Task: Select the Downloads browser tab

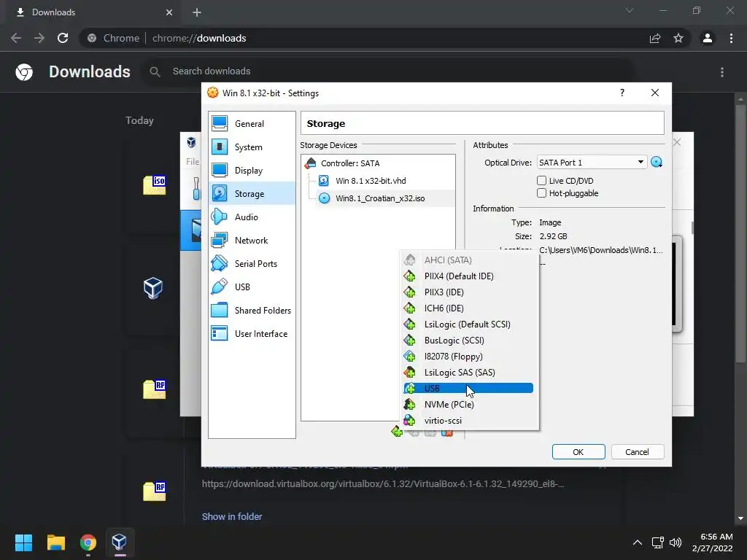Action: pyautogui.click(x=90, y=12)
